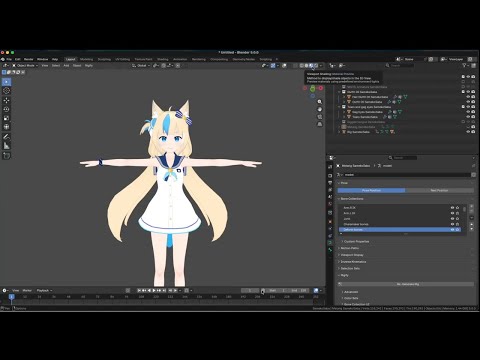This screenshot has height=360, width=480.
Task: Open the Render menu
Action: coord(29,59)
